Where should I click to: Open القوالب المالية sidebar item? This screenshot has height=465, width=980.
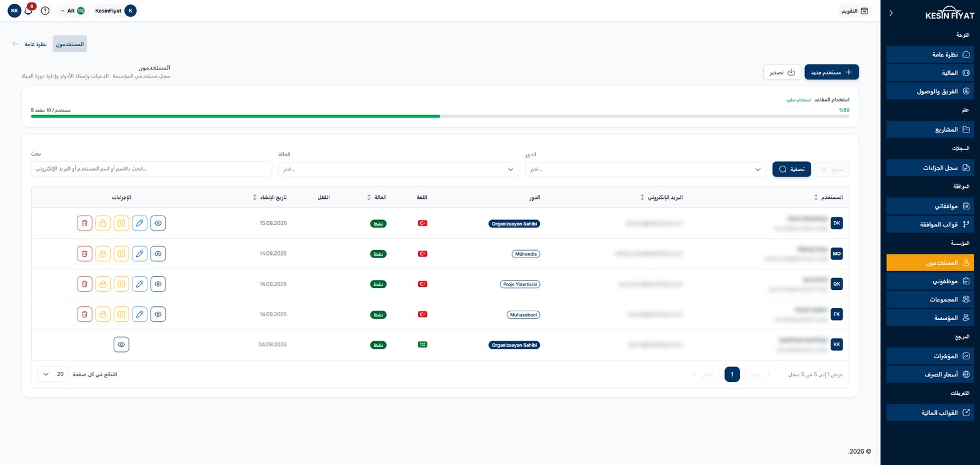pyautogui.click(x=930, y=412)
